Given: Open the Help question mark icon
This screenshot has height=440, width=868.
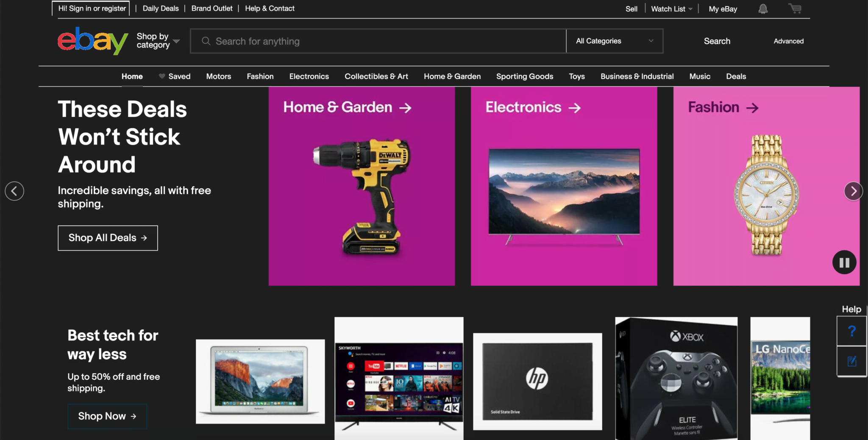Looking at the screenshot, I should point(851,331).
